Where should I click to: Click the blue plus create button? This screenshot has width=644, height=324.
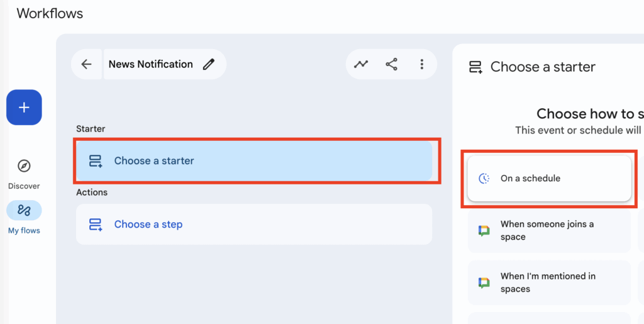click(x=24, y=108)
